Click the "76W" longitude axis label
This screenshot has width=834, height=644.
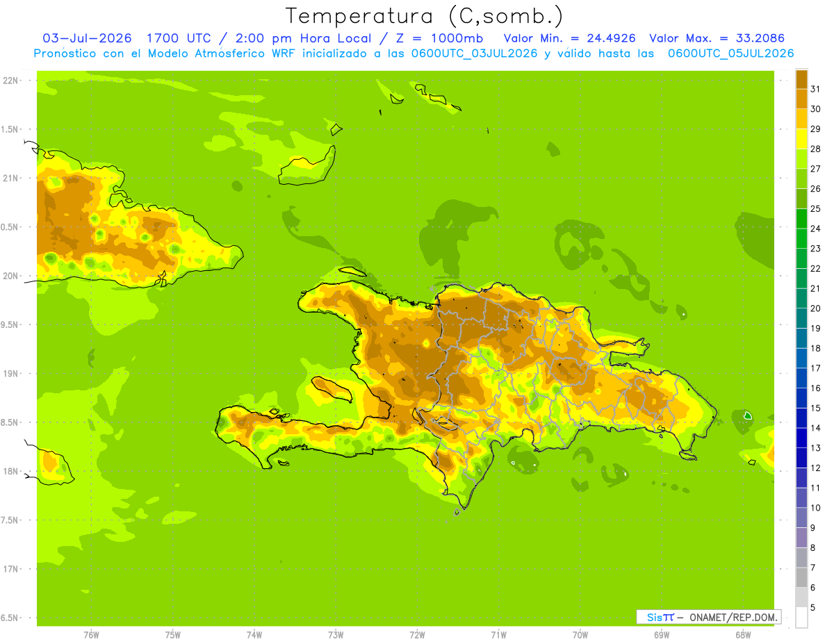(91, 634)
